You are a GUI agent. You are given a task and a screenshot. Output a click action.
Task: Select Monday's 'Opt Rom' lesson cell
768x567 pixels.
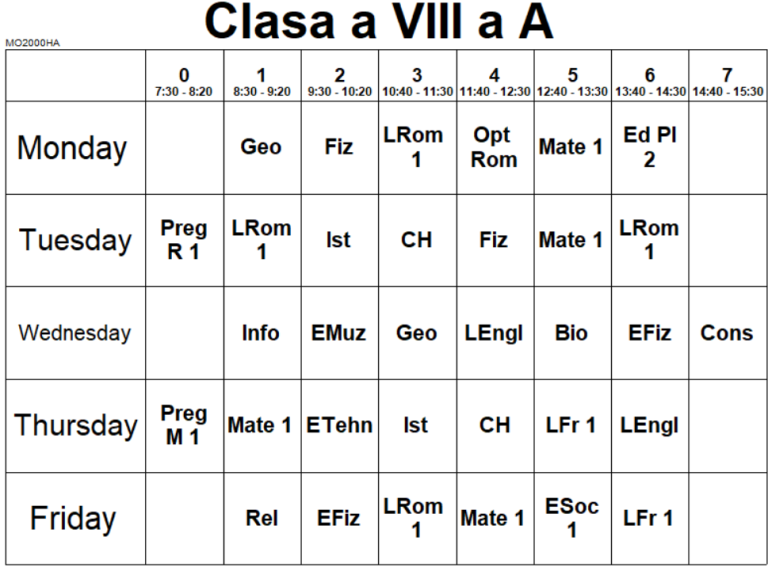point(495,147)
